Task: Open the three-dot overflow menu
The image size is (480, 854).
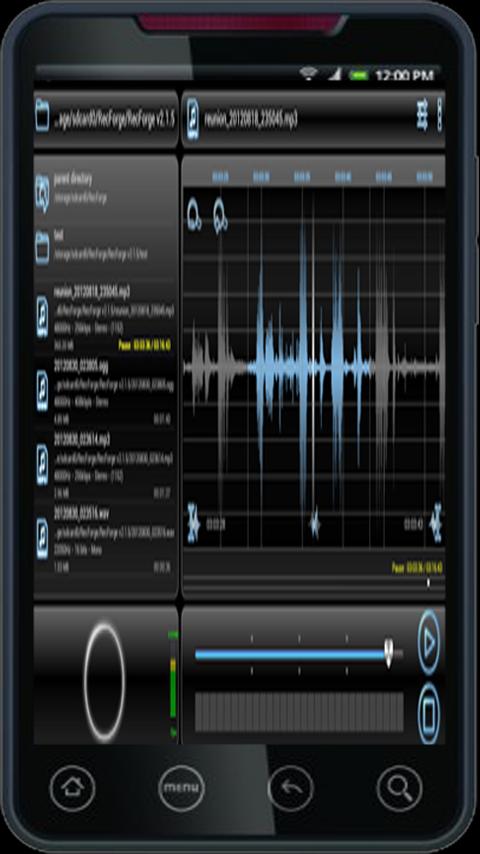Action: coord(440,115)
